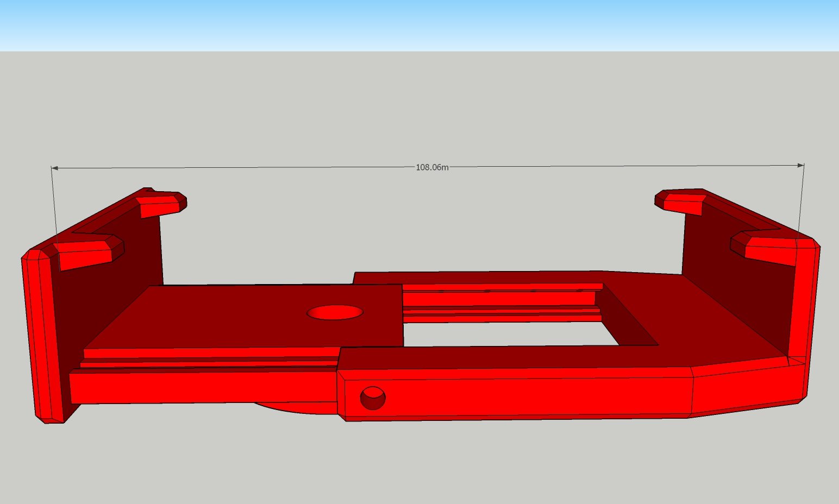Click the curved disc beneath the slider
This screenshot has width=839, height=504.
[293, 408]
